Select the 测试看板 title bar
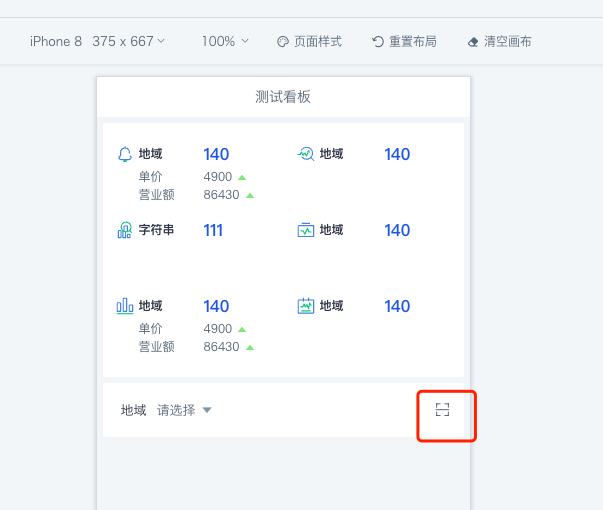 pos(283,97)
